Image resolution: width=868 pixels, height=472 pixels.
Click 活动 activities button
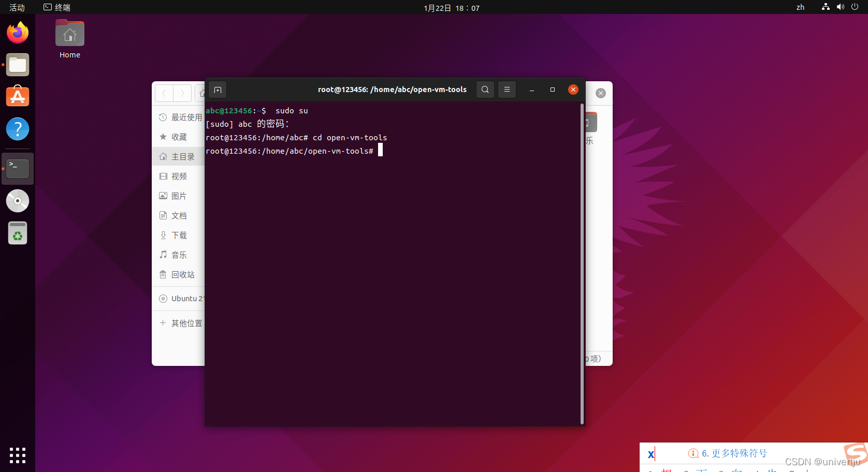pos(17,8)
